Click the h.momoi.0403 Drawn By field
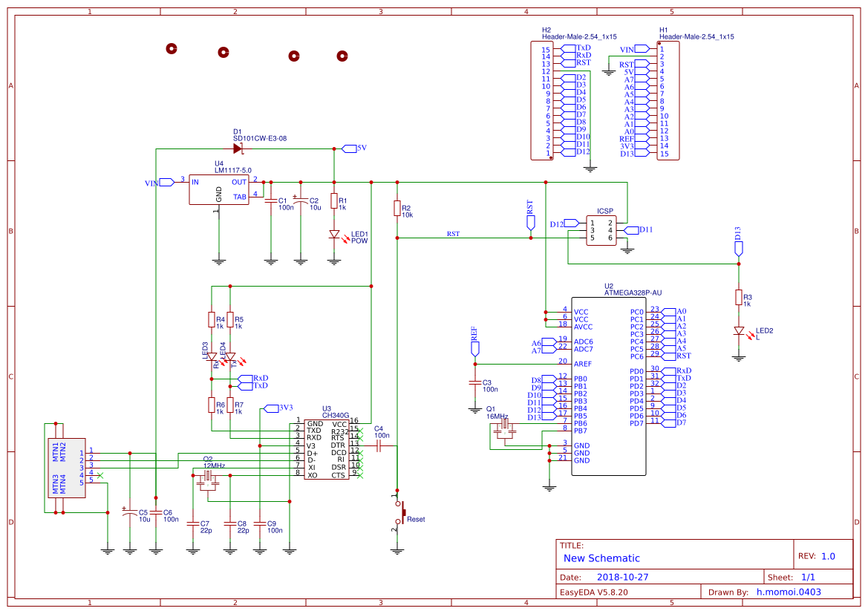 point(789,592)
